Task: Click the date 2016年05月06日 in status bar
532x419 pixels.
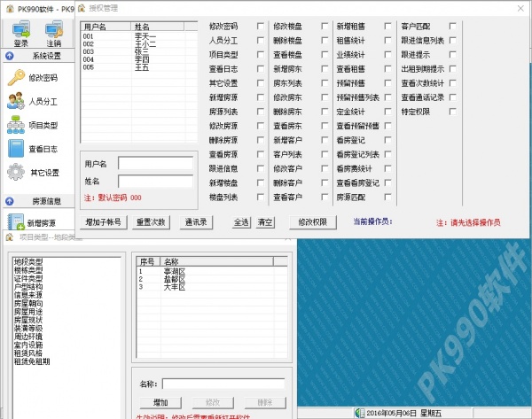Action: coord(391,413)
